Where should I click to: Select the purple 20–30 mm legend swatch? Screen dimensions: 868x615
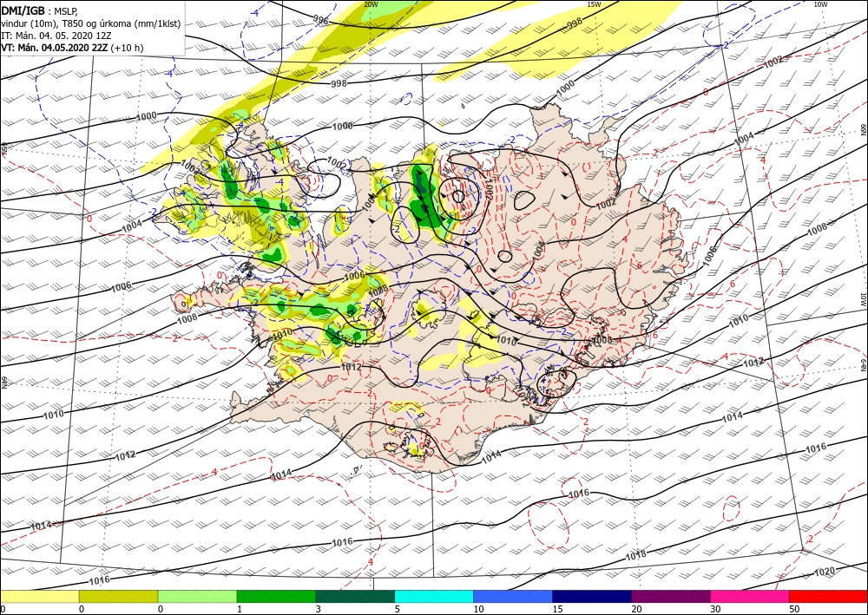point(670,597)
